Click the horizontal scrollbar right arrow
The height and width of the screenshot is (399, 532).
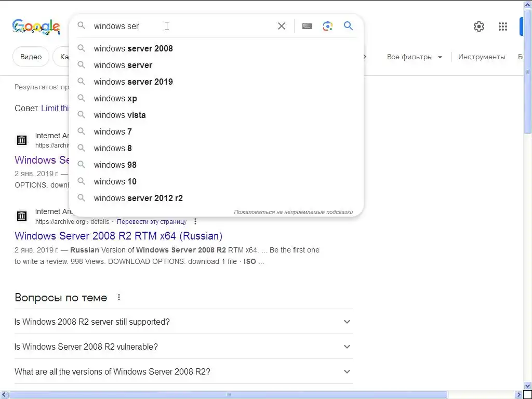[x=520, y=395]
